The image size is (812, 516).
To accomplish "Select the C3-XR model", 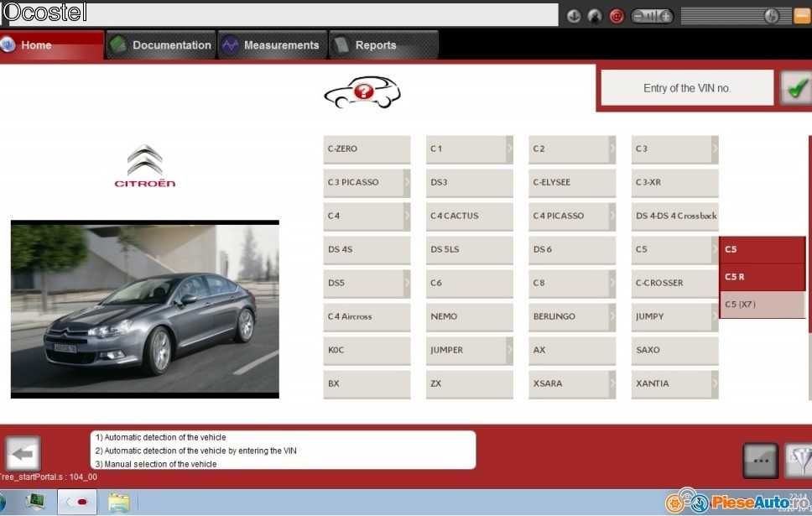I will click(x=674, y=183).
